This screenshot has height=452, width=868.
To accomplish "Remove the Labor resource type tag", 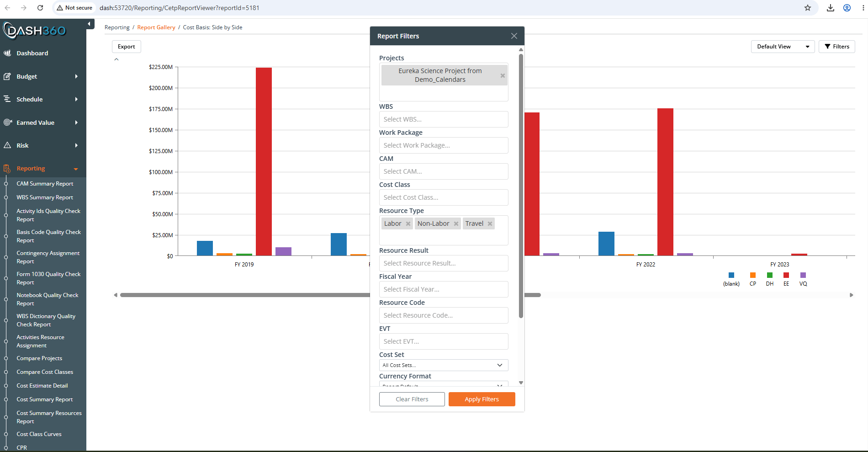I will pyautogui.click(x=408, y=223).
